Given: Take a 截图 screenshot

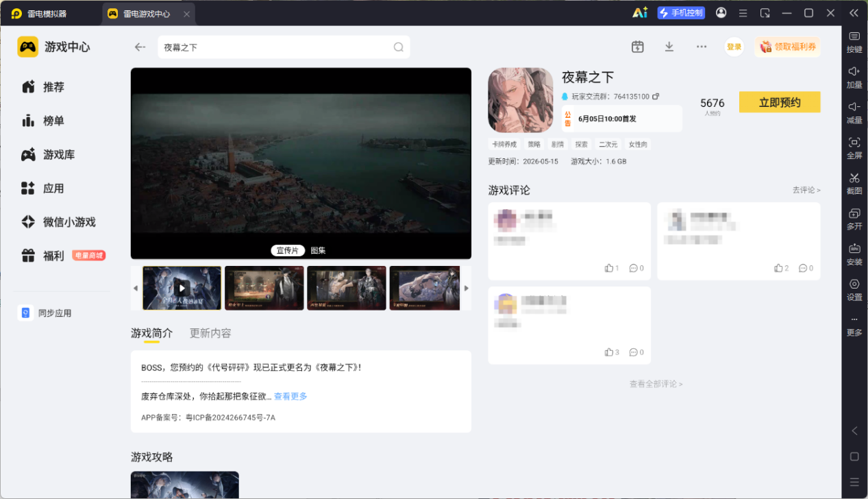Looking at the screenshot, I should tap(854, 184).
